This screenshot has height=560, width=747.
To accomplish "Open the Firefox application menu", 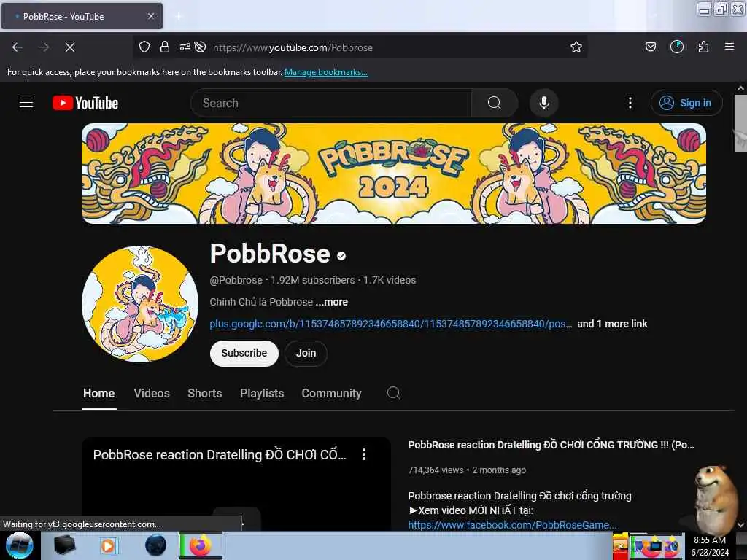I will pyautogui.click(x=729, y=47).
